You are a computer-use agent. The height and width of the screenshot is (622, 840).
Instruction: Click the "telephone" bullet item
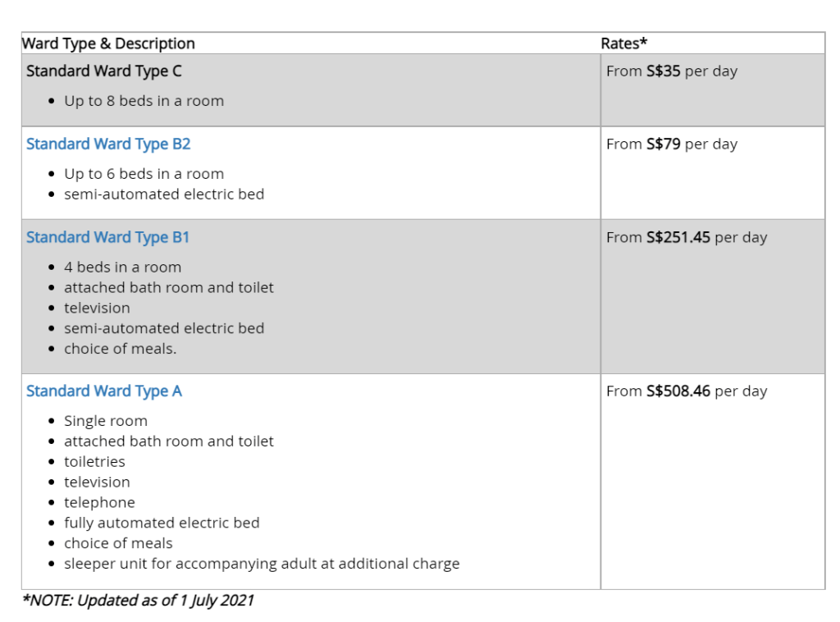(99, 502)
